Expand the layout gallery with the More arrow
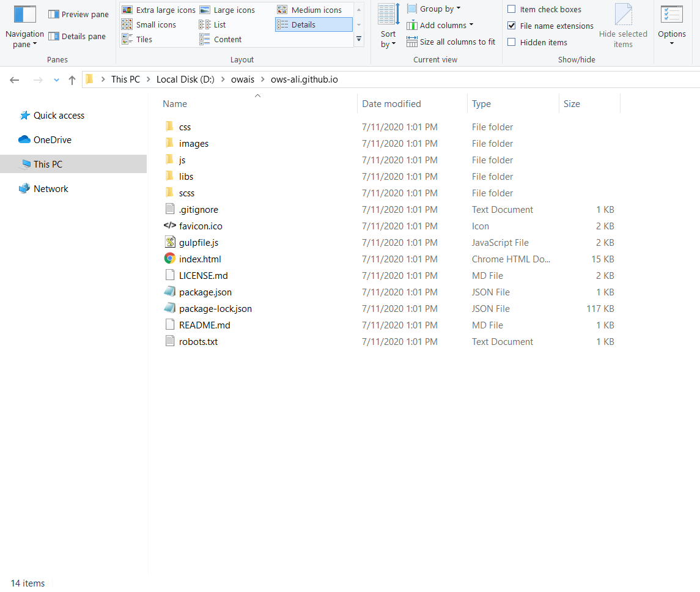700x592 pixels. [358, 39]
